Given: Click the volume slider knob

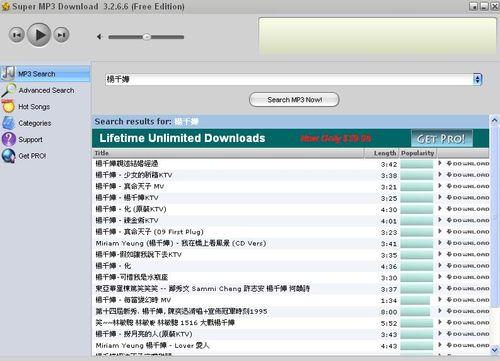Looking at the screenshot, I should click(x=147, y=37).
